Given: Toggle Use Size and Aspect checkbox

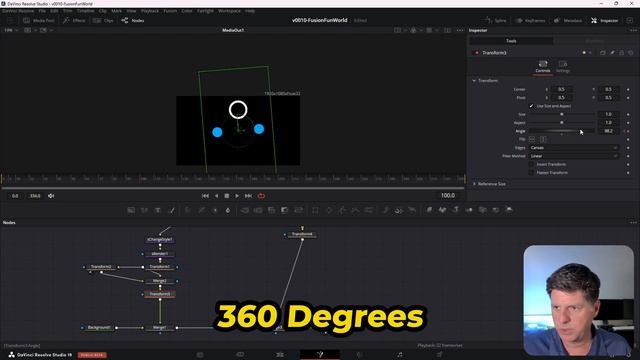Looking at the screenshot, I should [x=531, y=106].
